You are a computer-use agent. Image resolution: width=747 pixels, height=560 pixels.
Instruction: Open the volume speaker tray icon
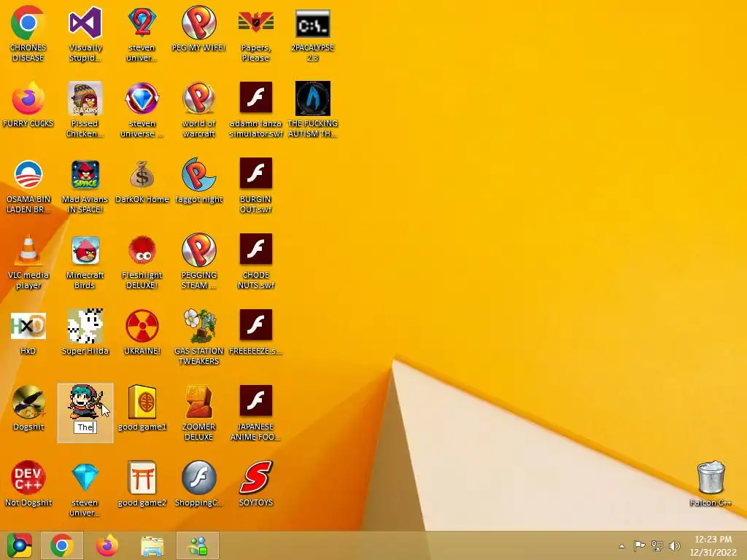click(674, 545)
